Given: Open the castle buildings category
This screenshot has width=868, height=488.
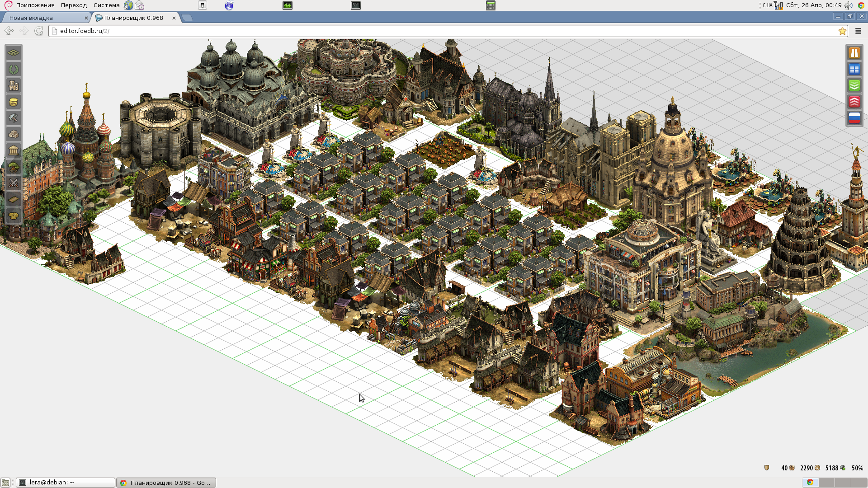Looking at the screenshot, I should (x=14, y=85).
